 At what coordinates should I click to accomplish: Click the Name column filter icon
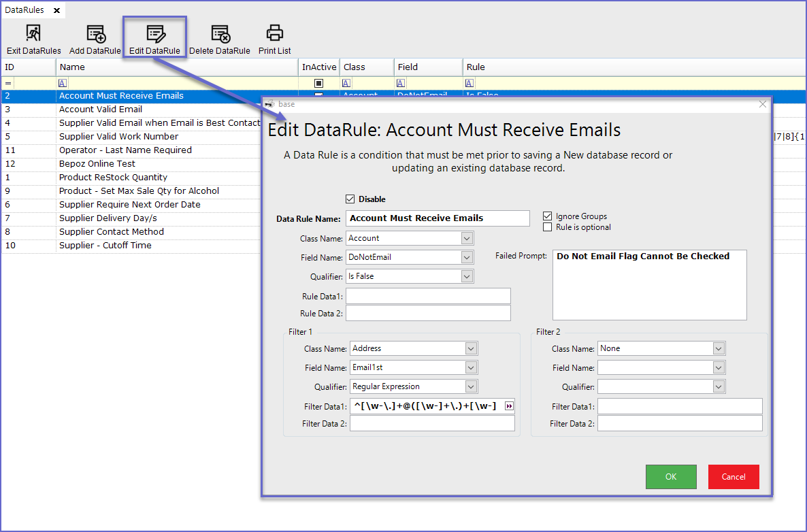(63, 83)
